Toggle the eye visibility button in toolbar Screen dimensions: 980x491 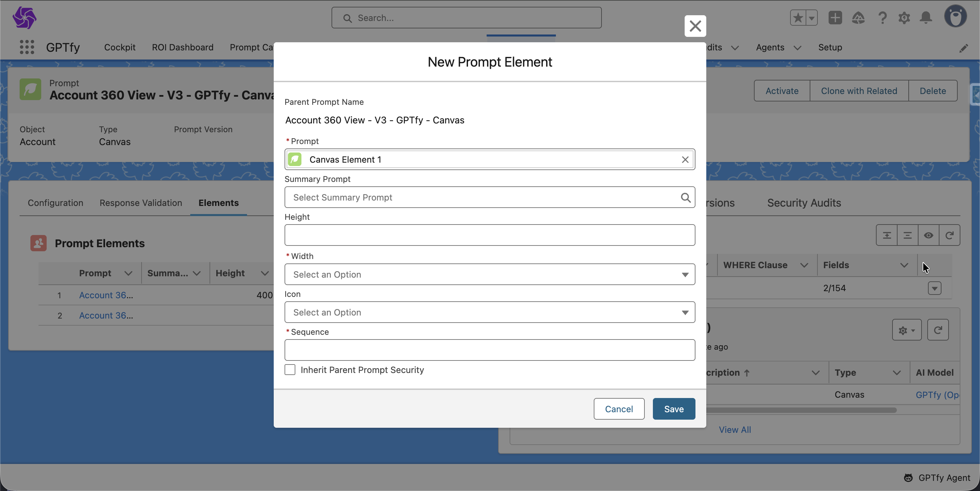(928, 235)
